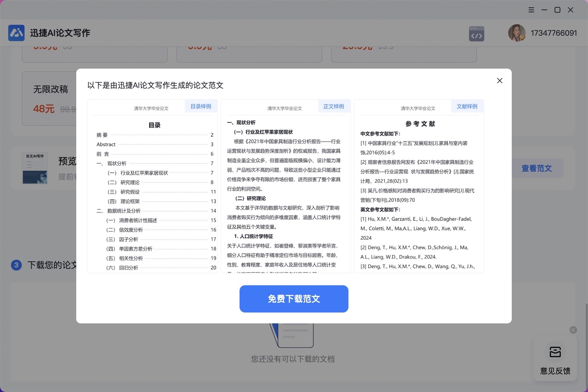Select the 文献样例 tab label
This screenshot has height=392, width=588.
click(467, 106)
